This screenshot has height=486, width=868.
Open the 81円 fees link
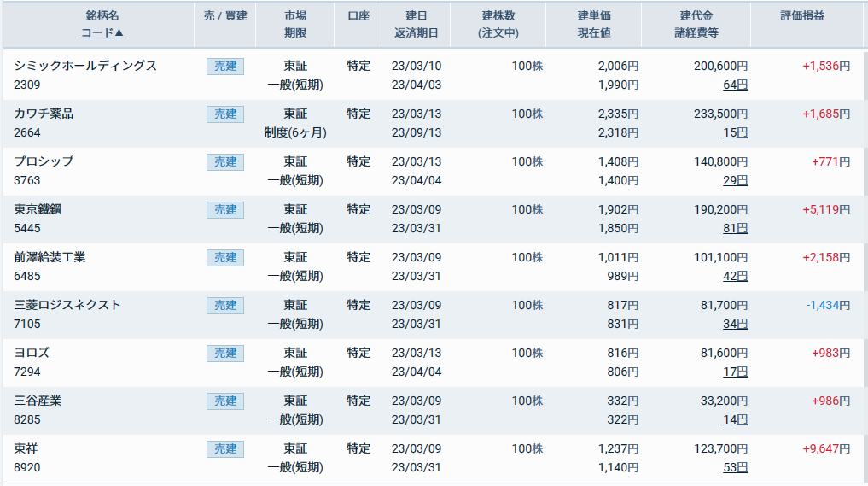coord(735,228)
